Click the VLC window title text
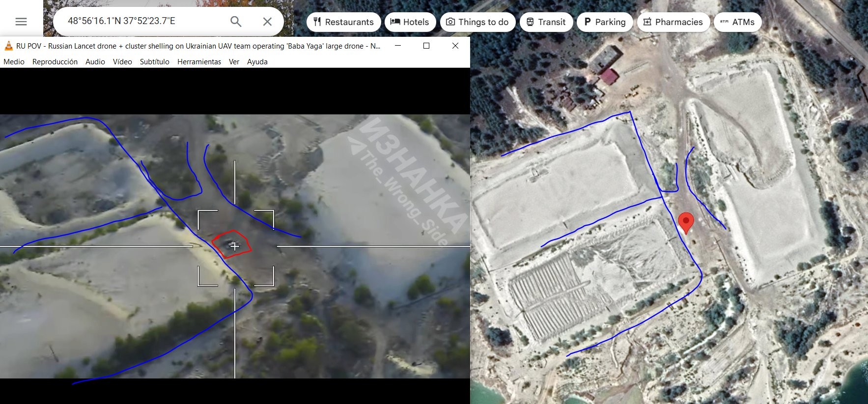The width and height of the screenshot is (868, 404). coord(198,46)
